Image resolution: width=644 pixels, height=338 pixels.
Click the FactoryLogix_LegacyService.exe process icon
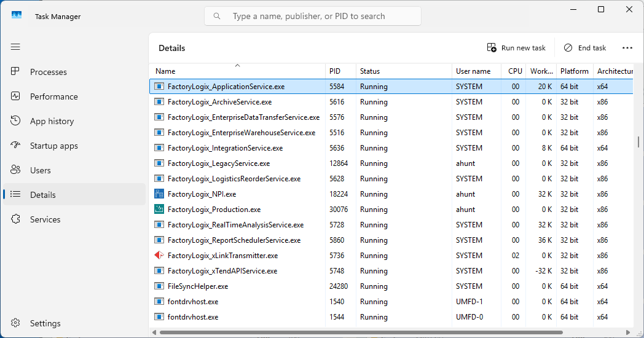pos(159,163)
